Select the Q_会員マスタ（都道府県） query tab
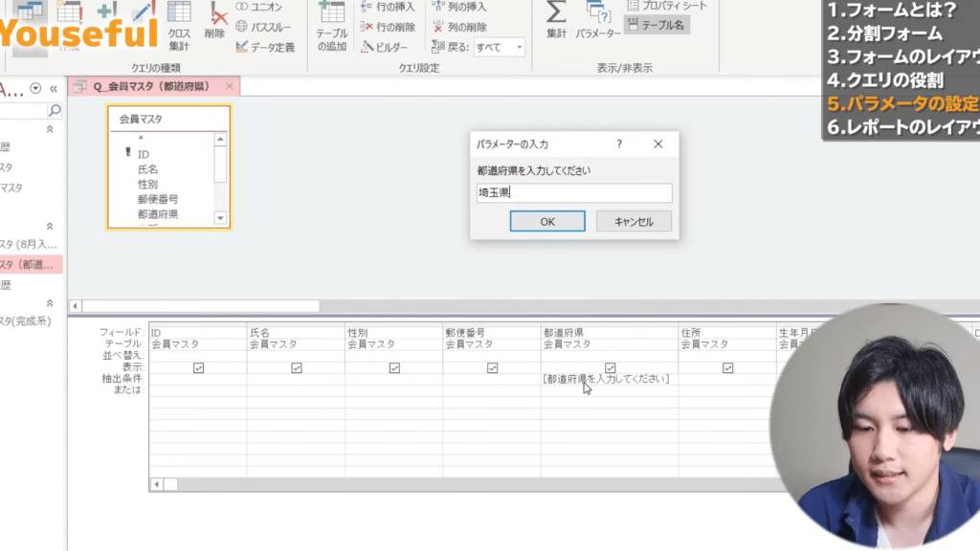Image resolution: width=980 pixels, height=551 pixels. click(152, 86)
